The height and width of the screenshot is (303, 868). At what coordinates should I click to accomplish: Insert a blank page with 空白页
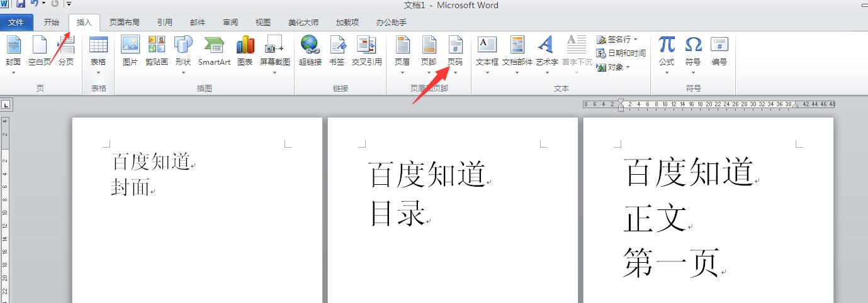click(x=40, y=52)
